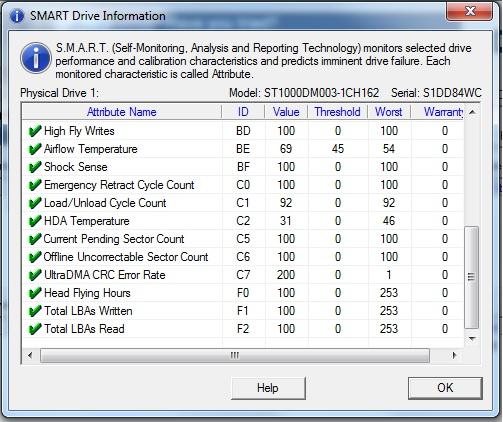The image size is (503, 422).
Task: Open the Help button
Action: point(268,388)
